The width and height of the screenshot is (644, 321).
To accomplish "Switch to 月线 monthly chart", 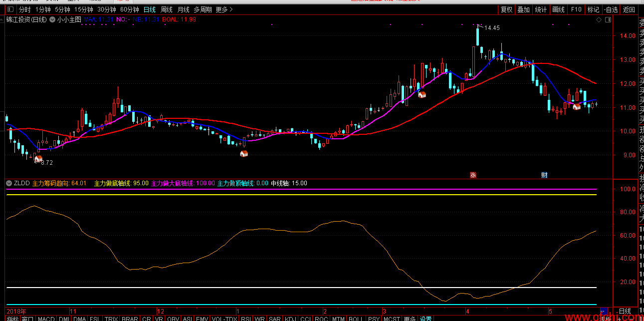I will point(184,9).
